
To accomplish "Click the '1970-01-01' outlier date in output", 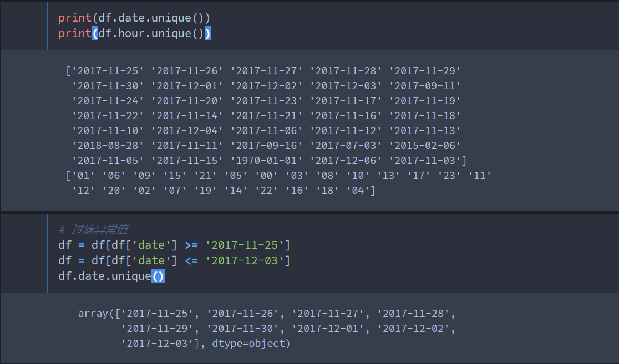I will point(266,161).
